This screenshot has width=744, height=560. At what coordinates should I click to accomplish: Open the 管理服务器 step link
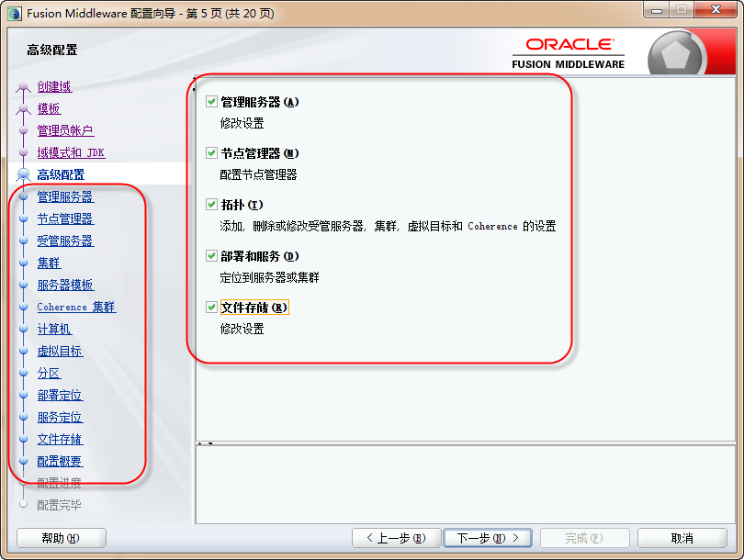coord(65,196)
